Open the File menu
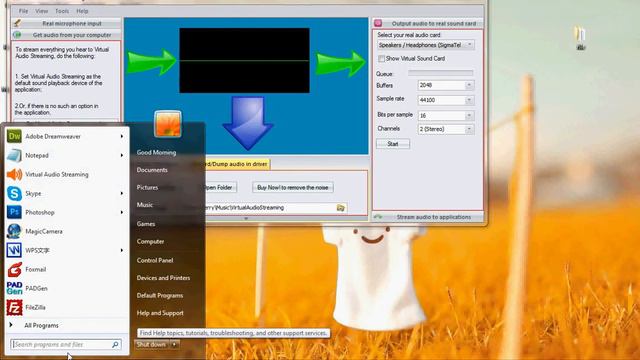Screen dimensions: 640x360 tap(24, 11)
